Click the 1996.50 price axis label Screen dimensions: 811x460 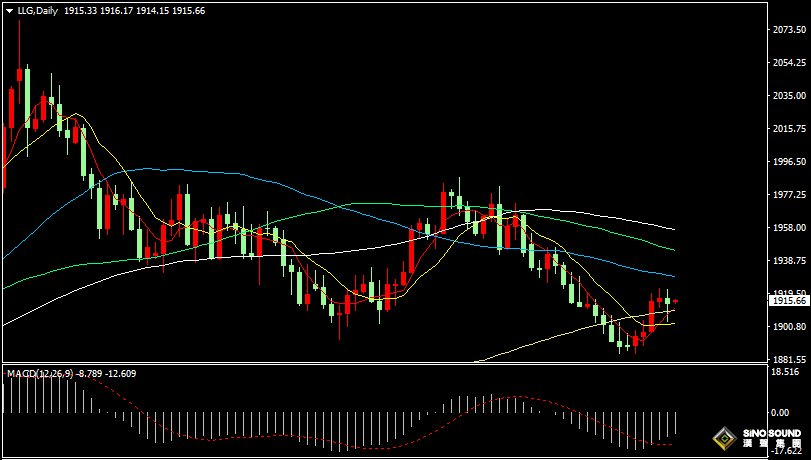pos(789,162)
